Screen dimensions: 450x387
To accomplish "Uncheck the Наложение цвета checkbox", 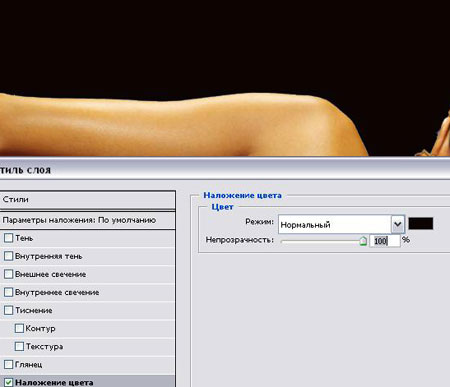I will [x=8, y=382].
